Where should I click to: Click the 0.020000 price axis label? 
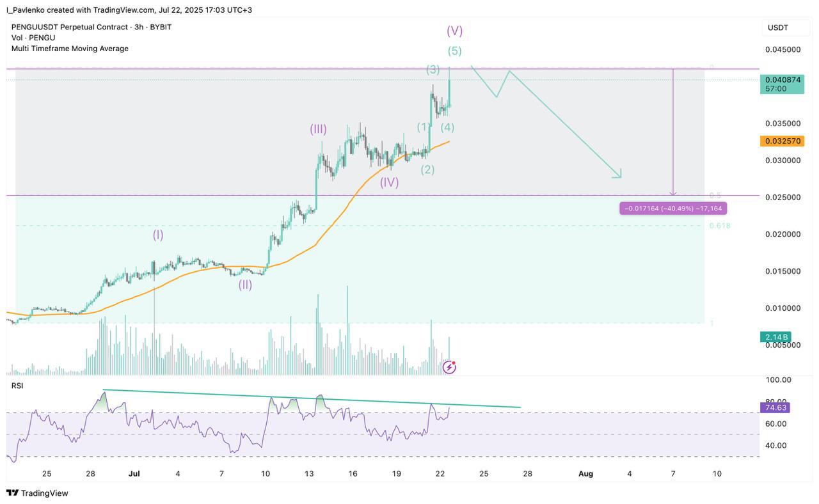pos(783,234)
